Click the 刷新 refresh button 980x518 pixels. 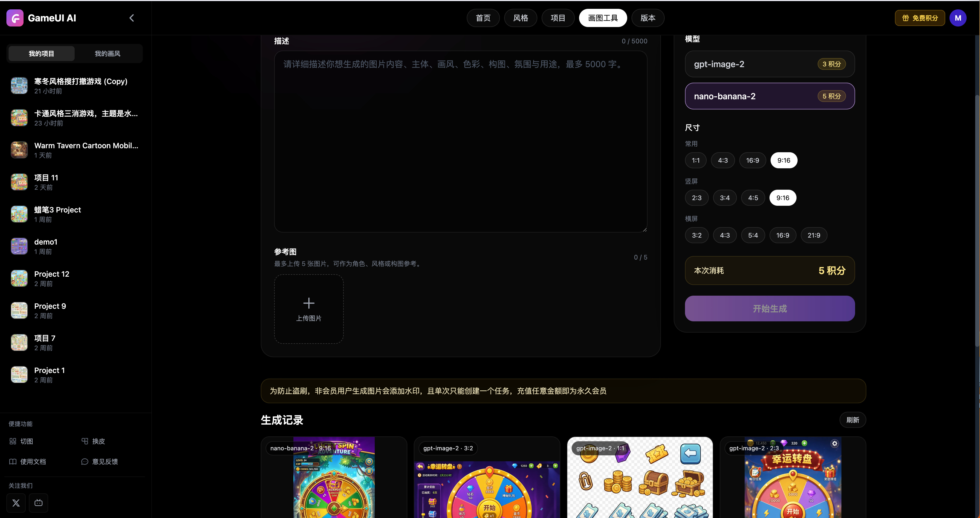[853, 420]
